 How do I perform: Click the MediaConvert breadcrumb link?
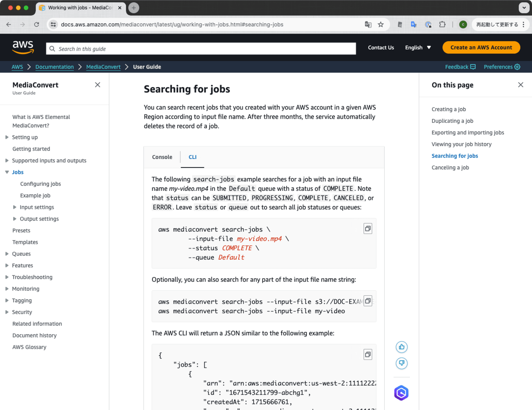pyautogui.click(x=103, y=67)
